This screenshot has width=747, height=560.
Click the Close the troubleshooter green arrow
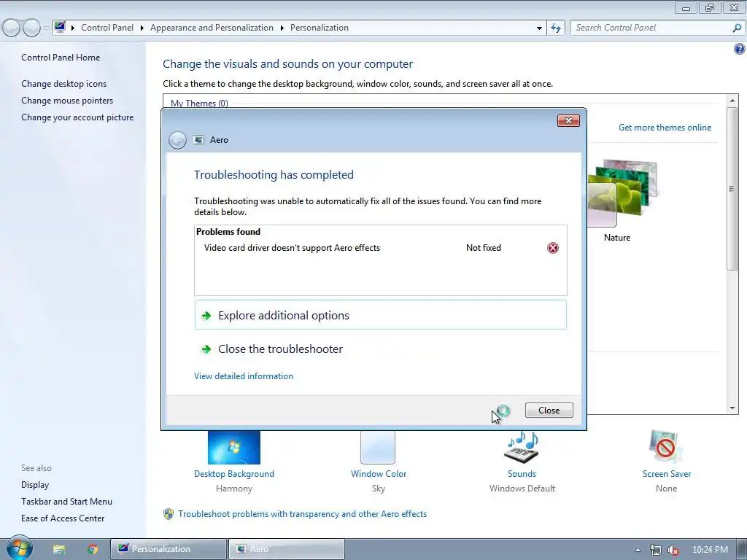(x=206, y=349)
